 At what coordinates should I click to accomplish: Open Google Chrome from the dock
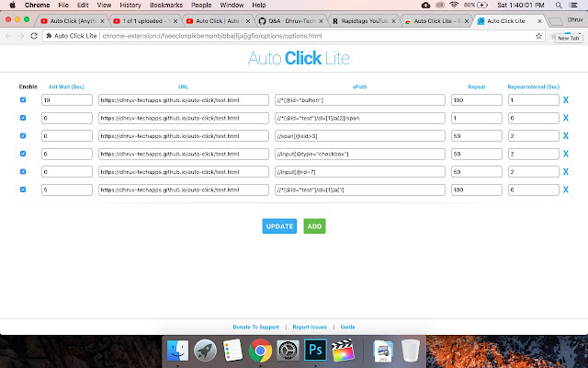coord(260,351)
